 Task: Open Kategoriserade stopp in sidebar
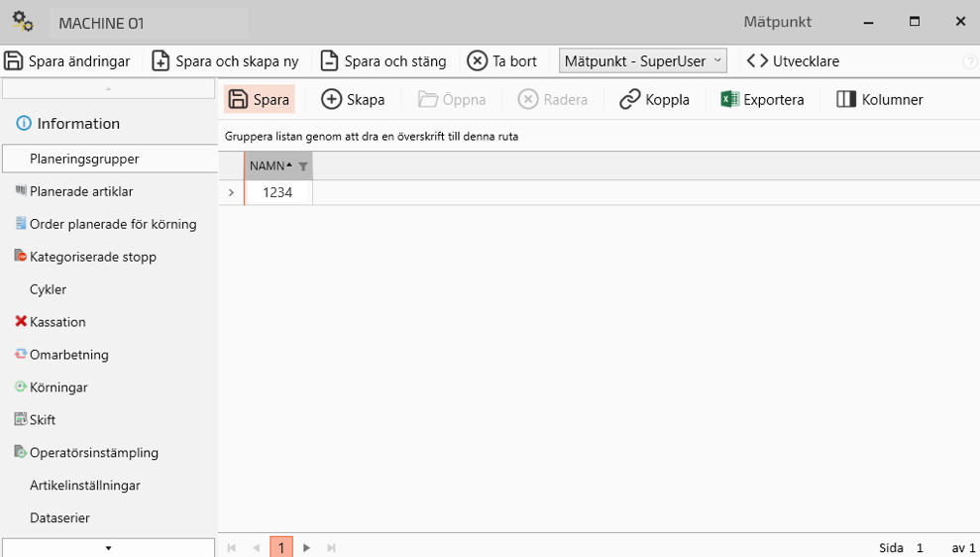coord(92,257)
